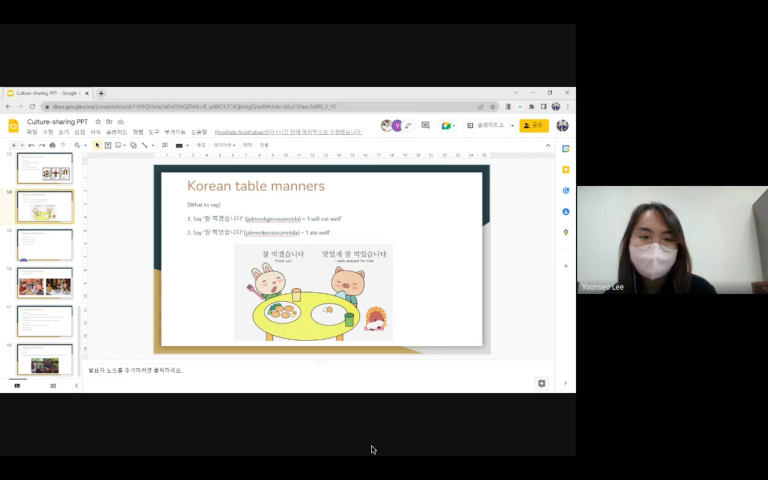The width and height of the screenshot is (768, 480).
Task: Check the cloud save status icon
Action: tap(120, 121)
